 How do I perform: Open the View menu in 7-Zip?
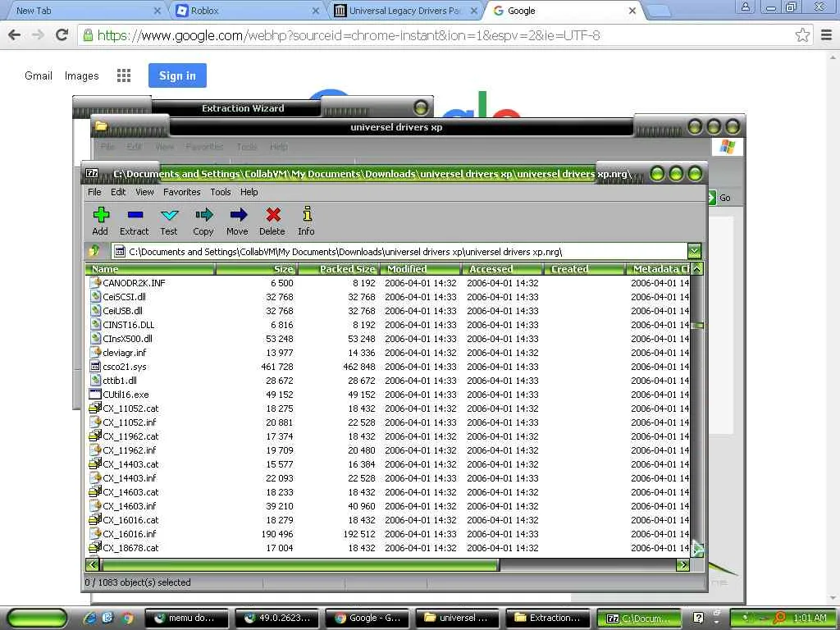tap(144, 192)
